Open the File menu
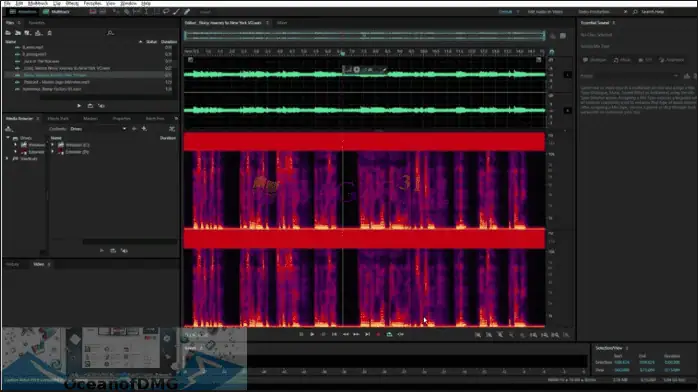Image resolution: width=698 pixels, height=392 pixels. tap(8, 3)
